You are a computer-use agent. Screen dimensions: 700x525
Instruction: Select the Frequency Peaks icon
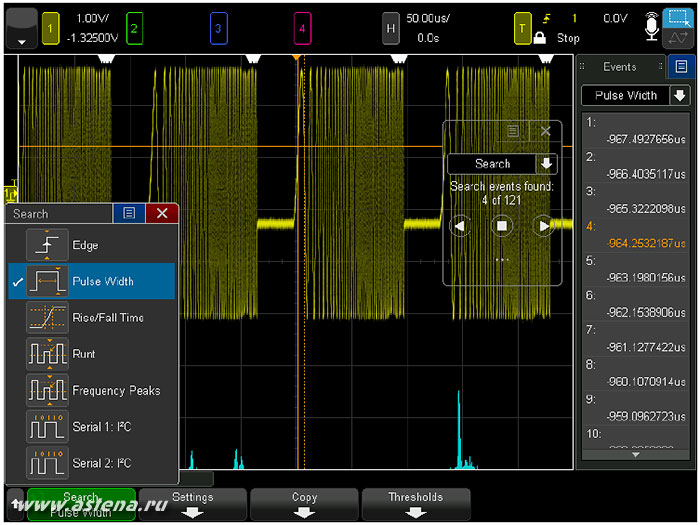(47, 390)
